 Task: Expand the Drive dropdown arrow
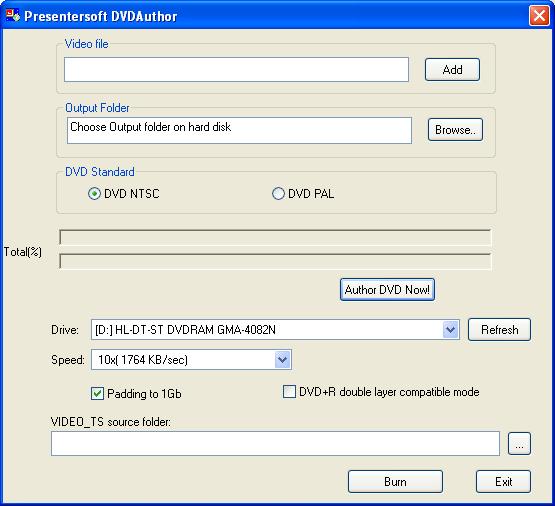point(450,330)
